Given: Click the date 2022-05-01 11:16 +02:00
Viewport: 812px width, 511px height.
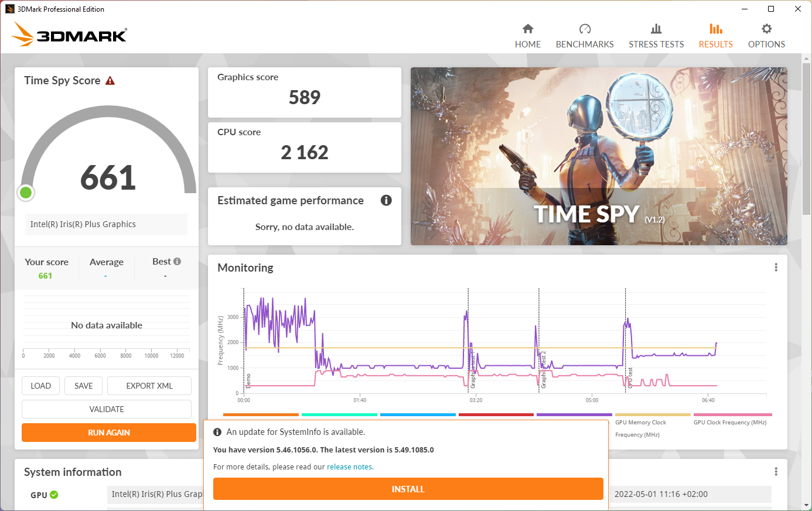Looking at the screenshot, I should (661, 494).
